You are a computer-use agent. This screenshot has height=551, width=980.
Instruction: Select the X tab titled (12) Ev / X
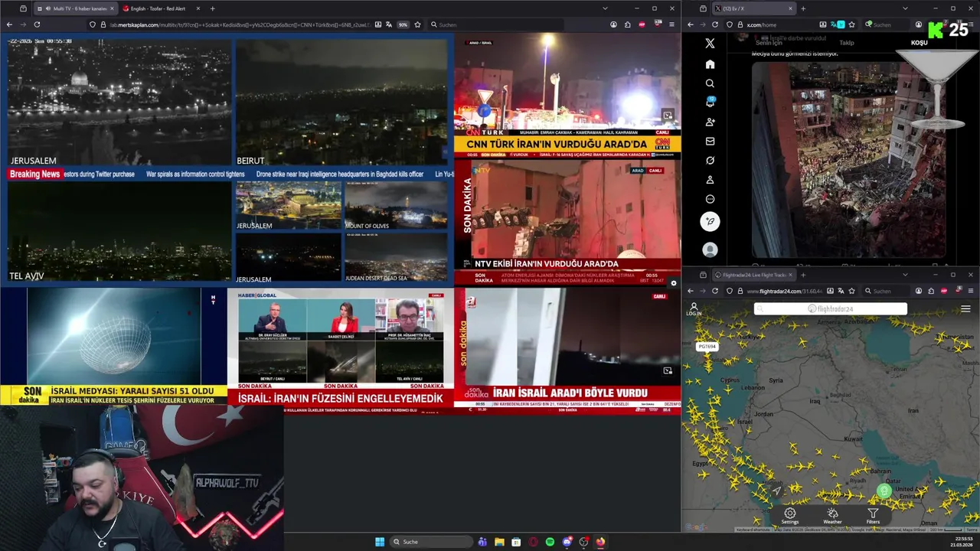click(753, 8)
